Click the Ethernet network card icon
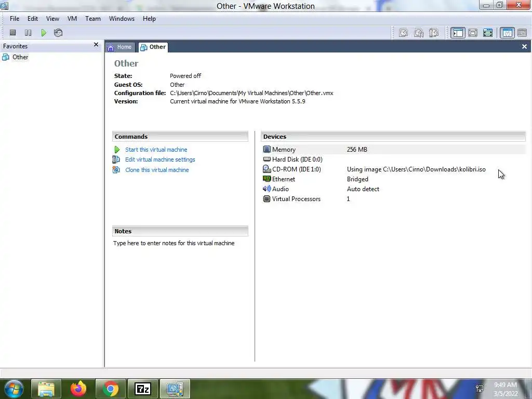Viewport: 532px width, 399px height. point(267,179)
